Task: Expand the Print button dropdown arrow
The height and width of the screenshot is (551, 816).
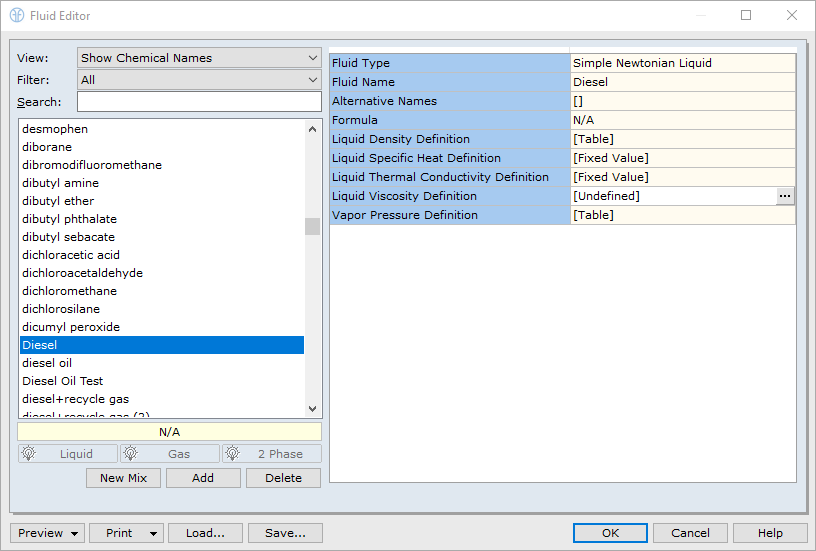Action: [x=153, y=533]
